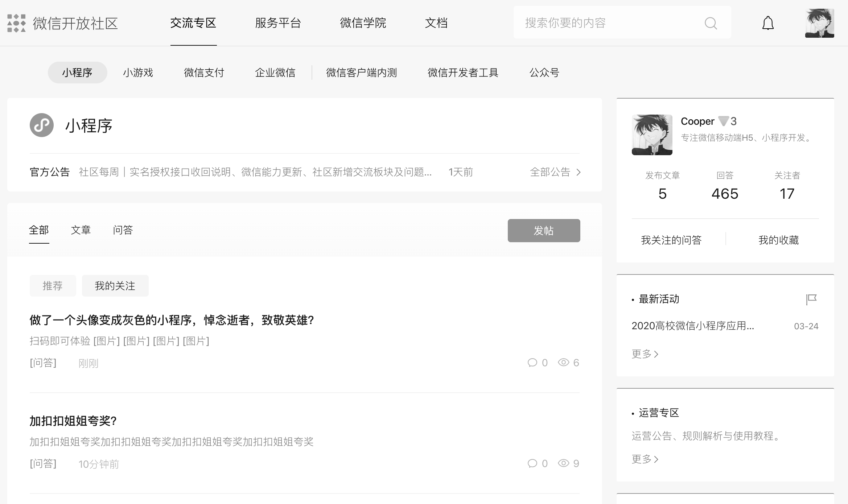The image size is (848, 504).
Task: Click the views eye icon on second post
Action: coord(563,463)
